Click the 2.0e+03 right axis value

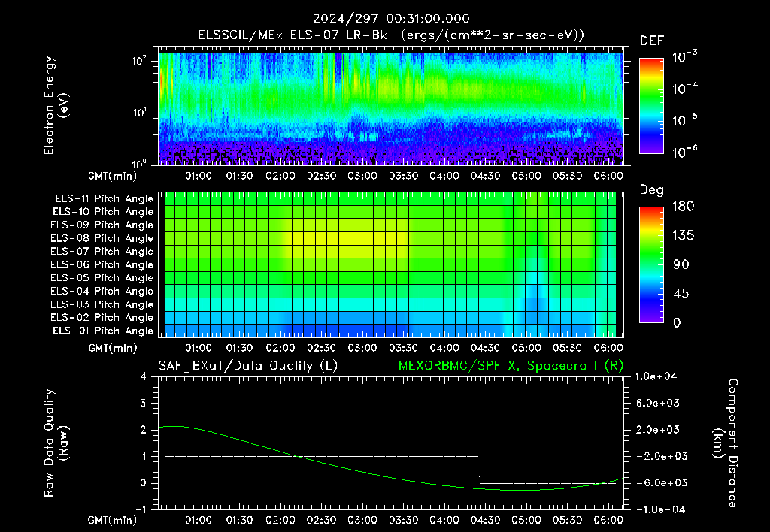coord(658,430)
